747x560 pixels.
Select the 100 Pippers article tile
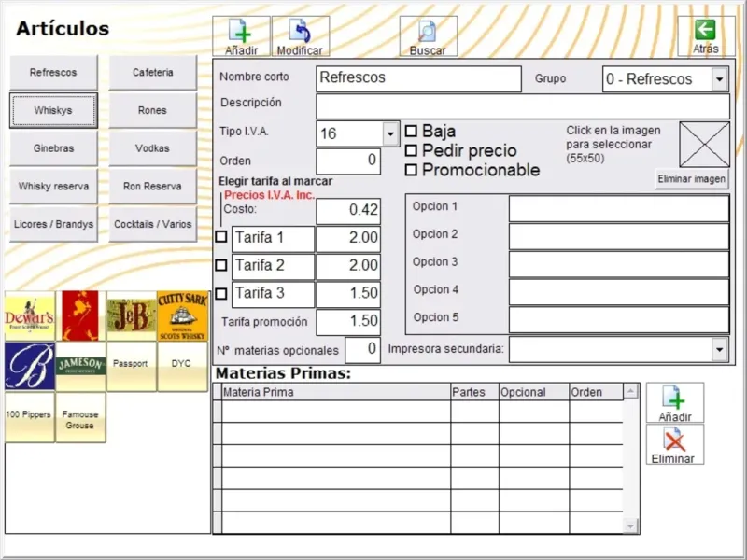[30, 417]
